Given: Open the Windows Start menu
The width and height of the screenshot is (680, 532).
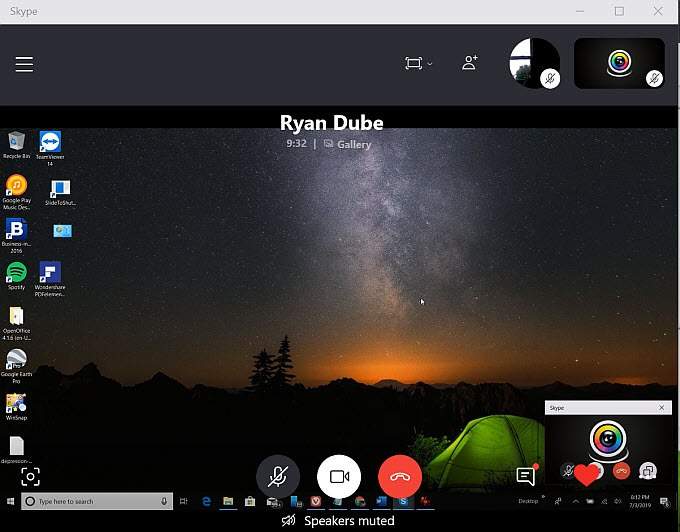Looking at the screenshot, I should [10, 501].
